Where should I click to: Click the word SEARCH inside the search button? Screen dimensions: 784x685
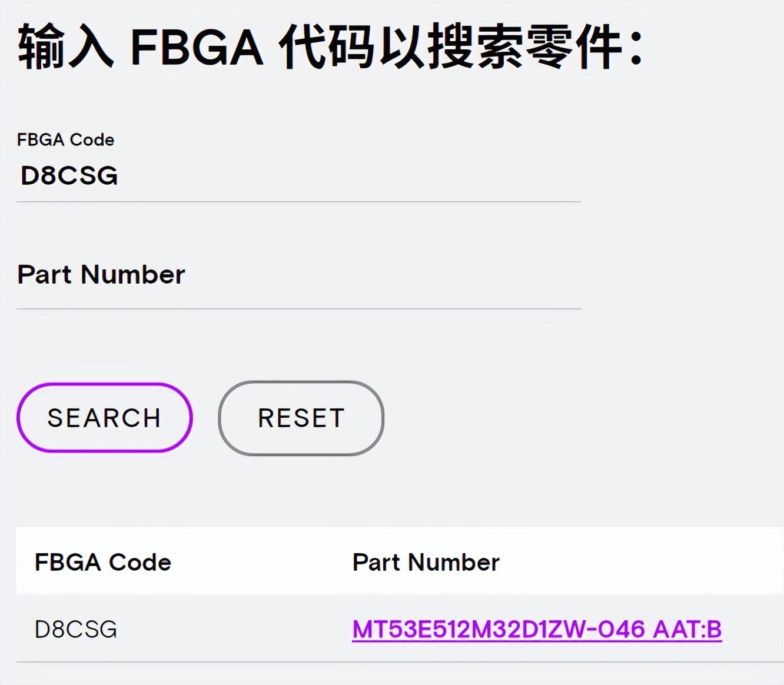104,418
